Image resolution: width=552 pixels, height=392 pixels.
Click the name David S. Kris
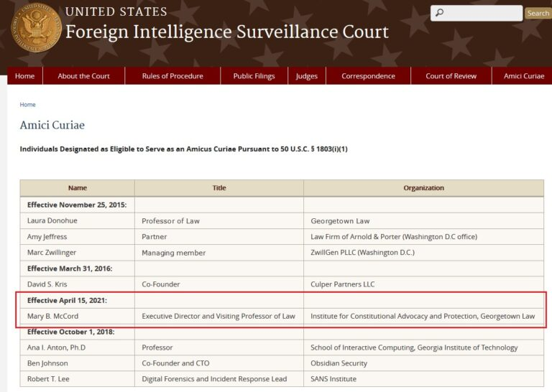click(47, 284)
